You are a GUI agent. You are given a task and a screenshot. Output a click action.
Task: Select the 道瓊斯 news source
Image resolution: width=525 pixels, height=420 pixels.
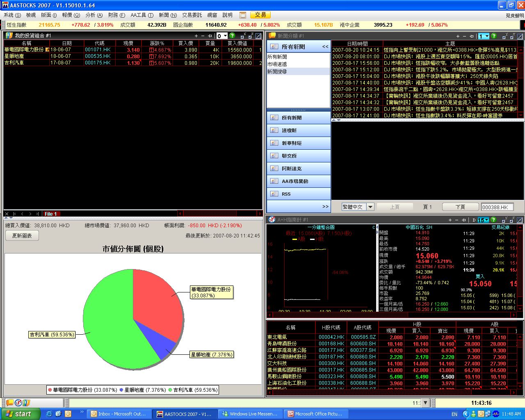tap(299, 130)
